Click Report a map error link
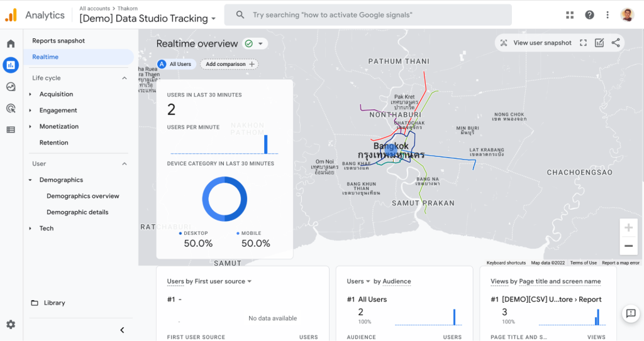 pyautogui.click(x=621, y=263)
